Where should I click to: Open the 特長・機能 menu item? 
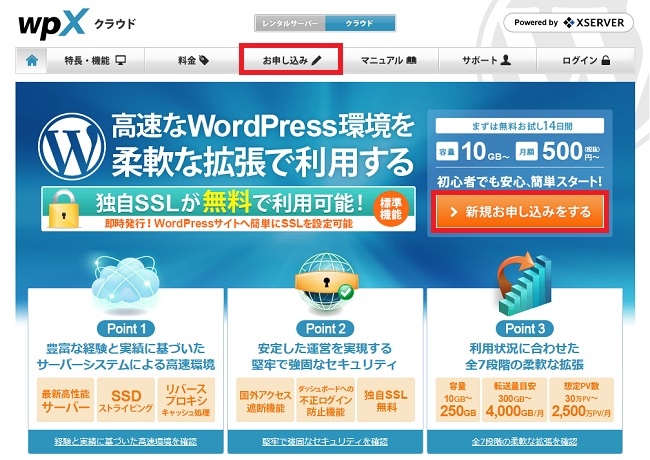[x=95, y=61]
